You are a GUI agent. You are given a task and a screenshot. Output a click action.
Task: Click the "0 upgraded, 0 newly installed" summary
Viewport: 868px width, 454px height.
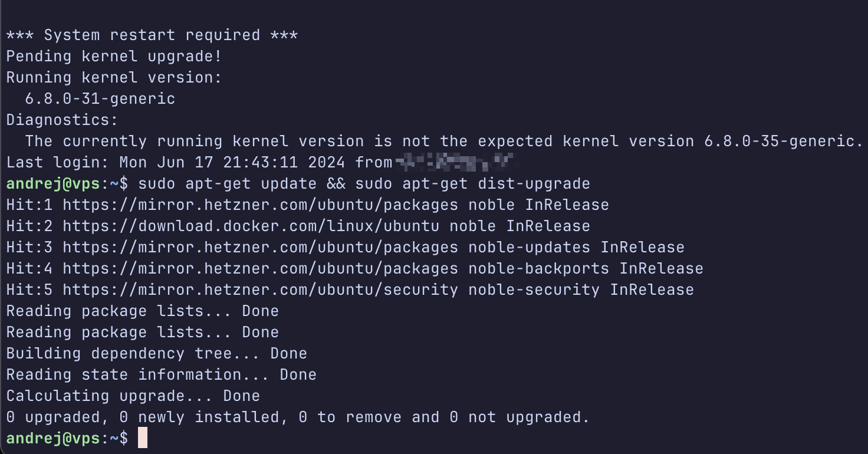tap(298, 417)
